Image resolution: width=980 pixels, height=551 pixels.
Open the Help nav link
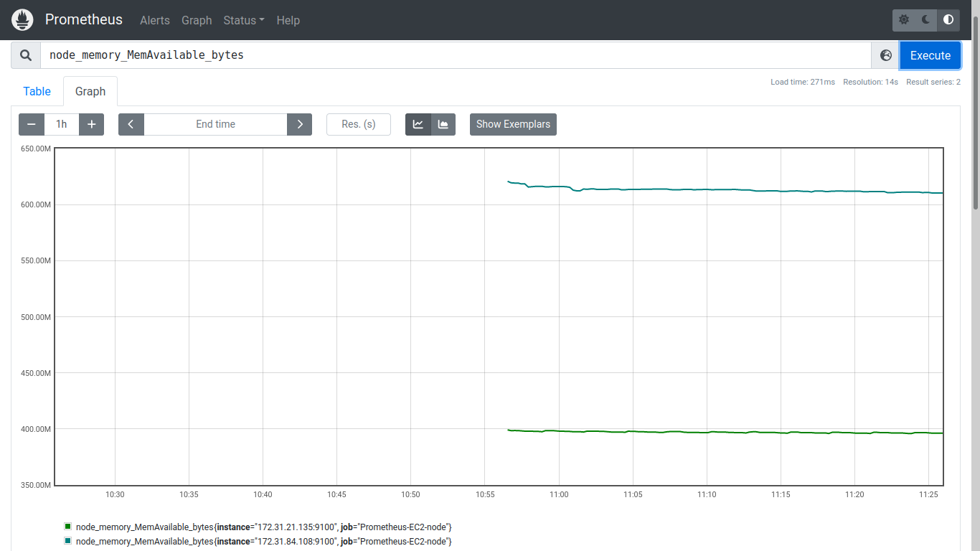[288, 20]
